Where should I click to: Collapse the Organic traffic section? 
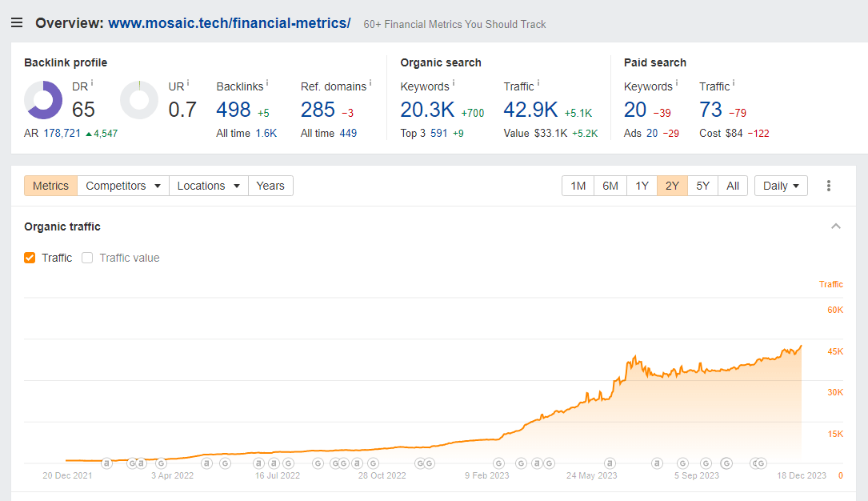pos(835,226)
